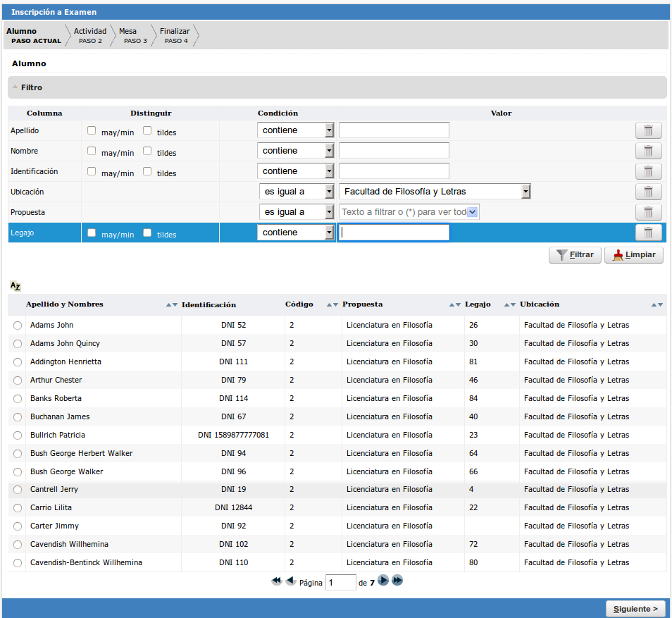Toggle tildes checkbox for Apellido
672x618 pixels.
(x=147, y=130)
